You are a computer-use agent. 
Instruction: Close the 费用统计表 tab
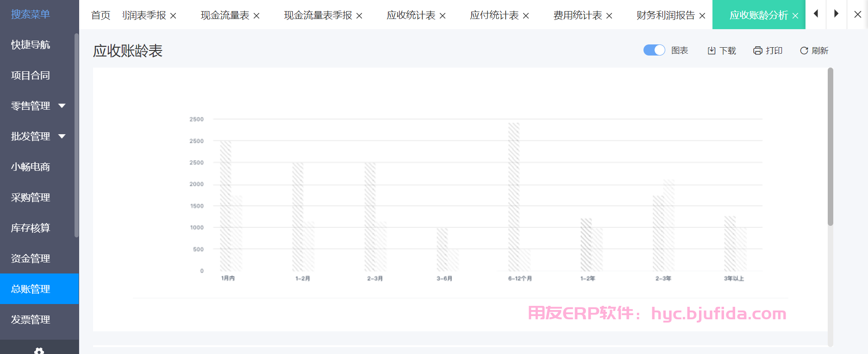(x=609, y=16)
